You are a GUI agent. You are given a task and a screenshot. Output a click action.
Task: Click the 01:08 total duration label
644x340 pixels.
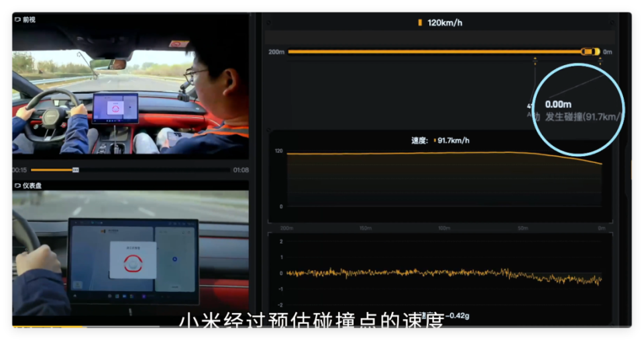[241, 170]
